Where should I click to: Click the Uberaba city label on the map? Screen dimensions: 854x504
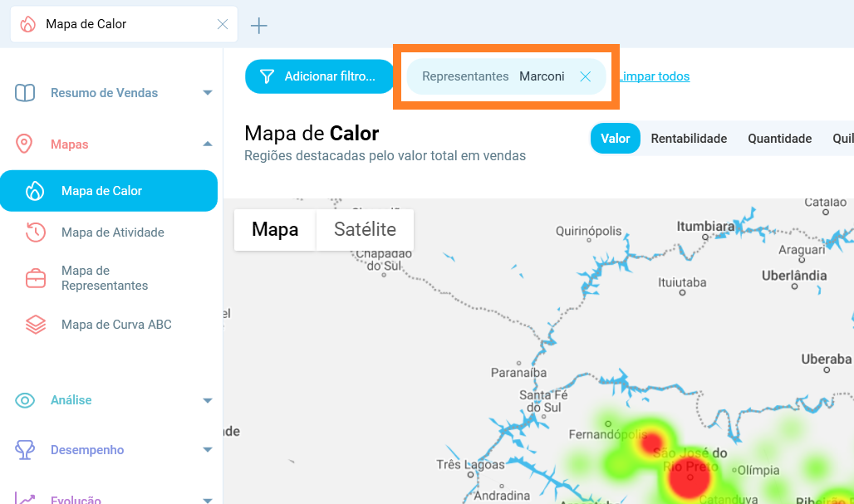(827, 360)
